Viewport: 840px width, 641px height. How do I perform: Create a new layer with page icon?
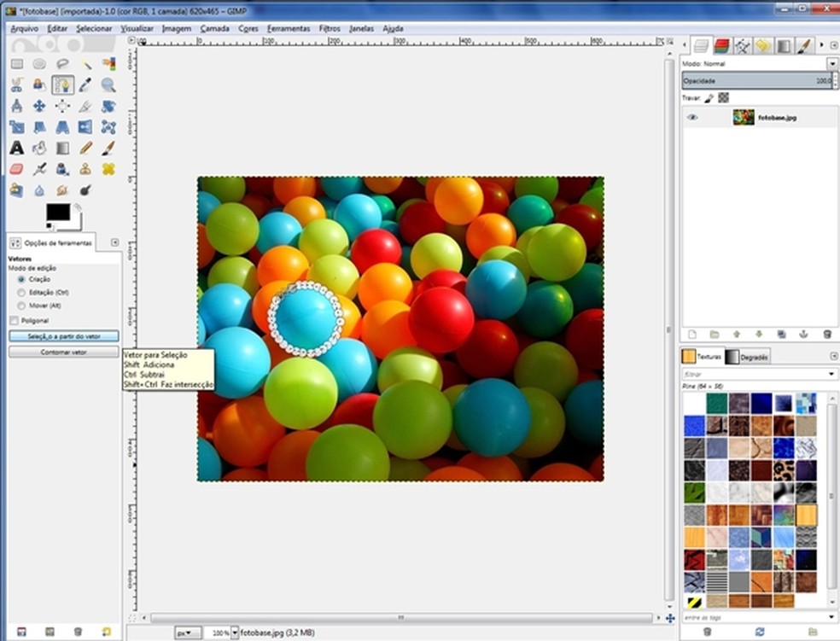click(x=692, y=334)
